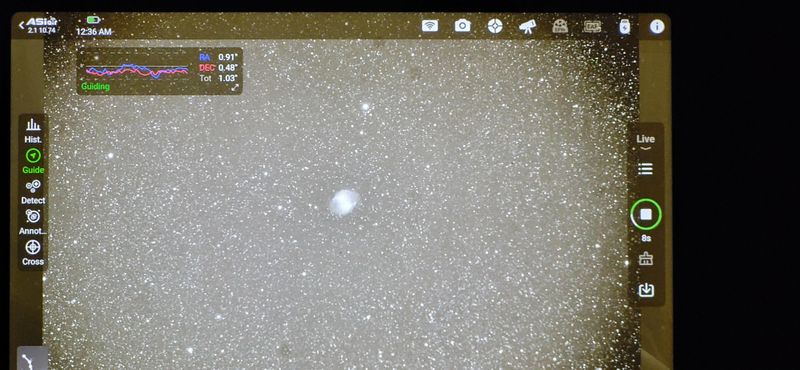Open sky atlas constellation thumbnail

point(34,359)
